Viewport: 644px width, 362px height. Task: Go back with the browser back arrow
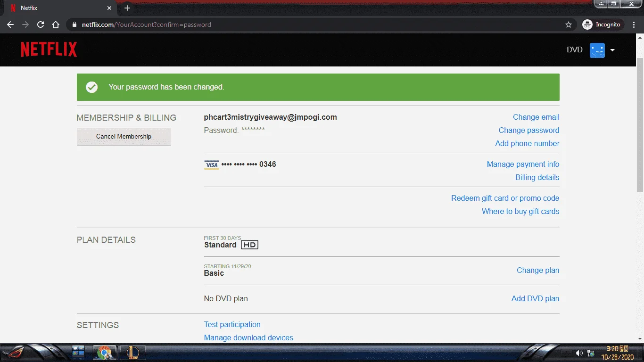tap(10, 25)
